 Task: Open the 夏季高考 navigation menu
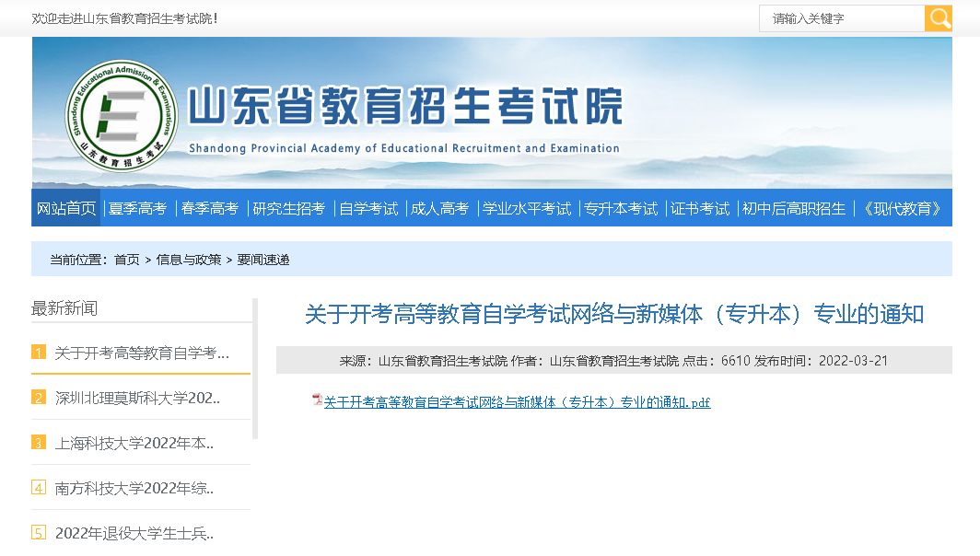tap(137, 209)
